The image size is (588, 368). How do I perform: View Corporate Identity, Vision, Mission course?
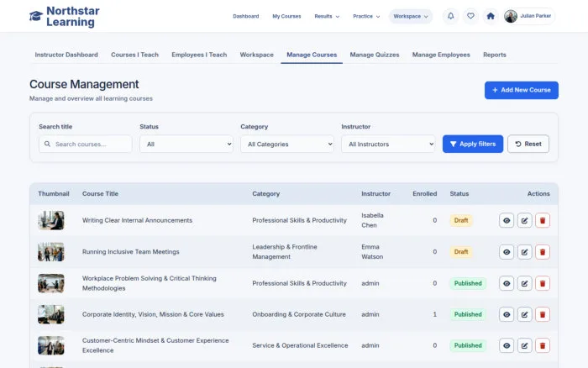[x=507, y=315]
